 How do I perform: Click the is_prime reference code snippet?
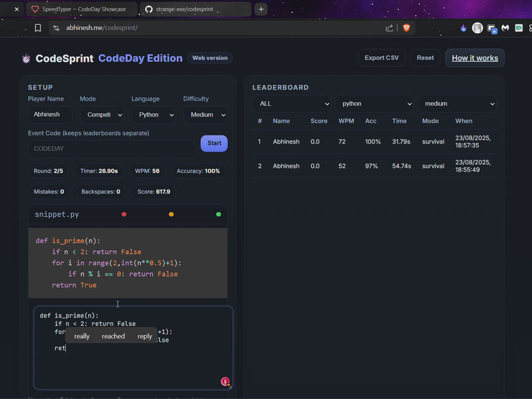point(128,263)
